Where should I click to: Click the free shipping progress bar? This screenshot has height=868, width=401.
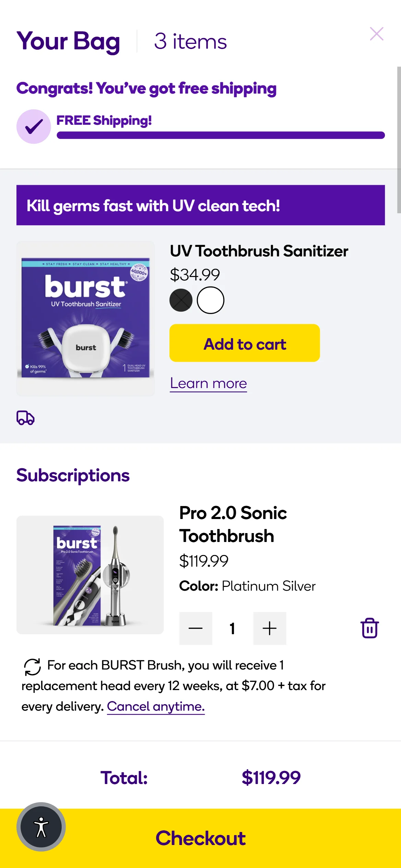(x=220, y=135)
